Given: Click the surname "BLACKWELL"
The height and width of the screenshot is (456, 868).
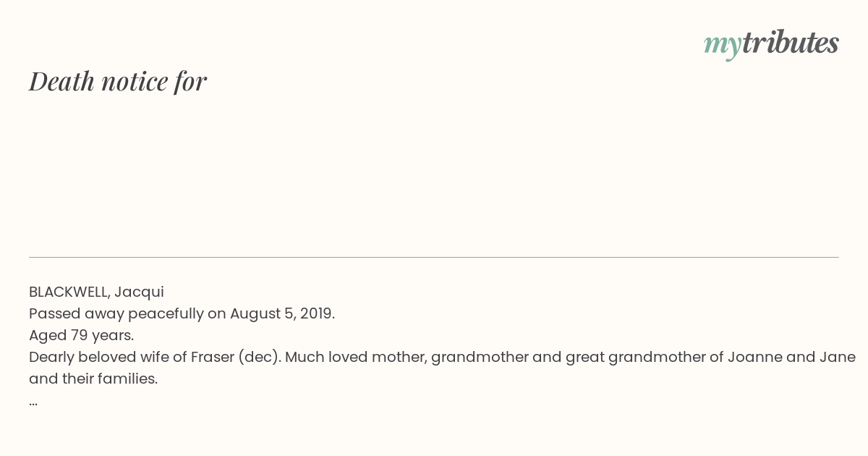Looking at the screenshot, I should coord(69,292).
